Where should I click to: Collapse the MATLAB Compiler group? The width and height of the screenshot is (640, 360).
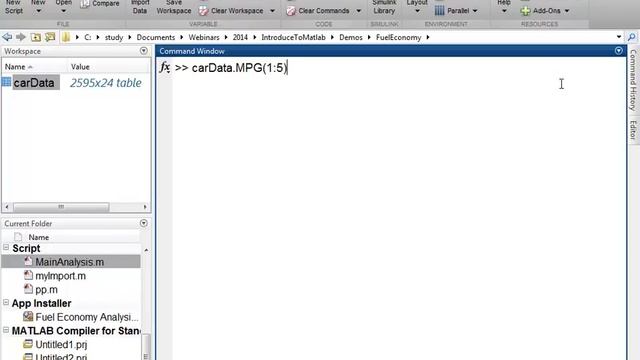(x=6, y=330)
